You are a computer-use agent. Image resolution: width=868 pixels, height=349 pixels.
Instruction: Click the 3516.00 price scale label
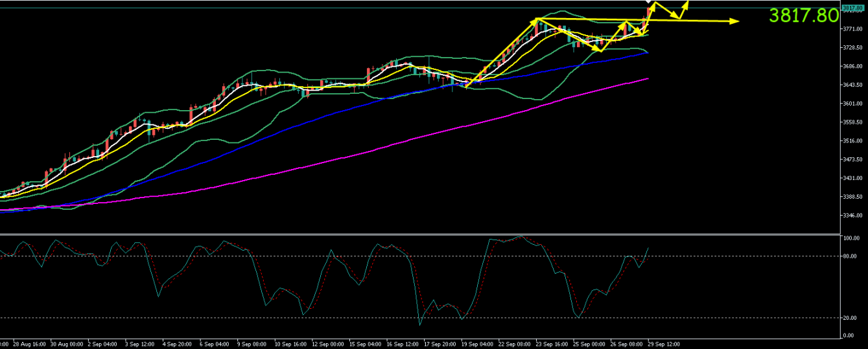pyautogui.click(x=853, y=141)
